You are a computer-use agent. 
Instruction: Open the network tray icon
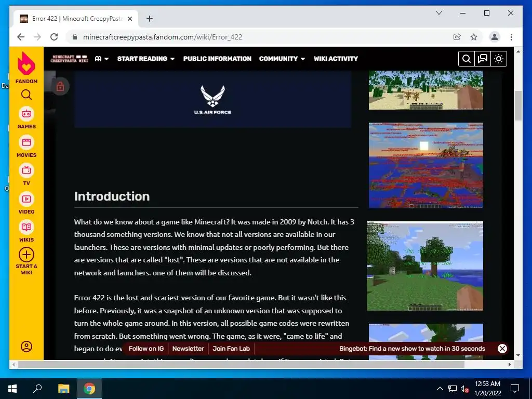[x=453, y=389]
